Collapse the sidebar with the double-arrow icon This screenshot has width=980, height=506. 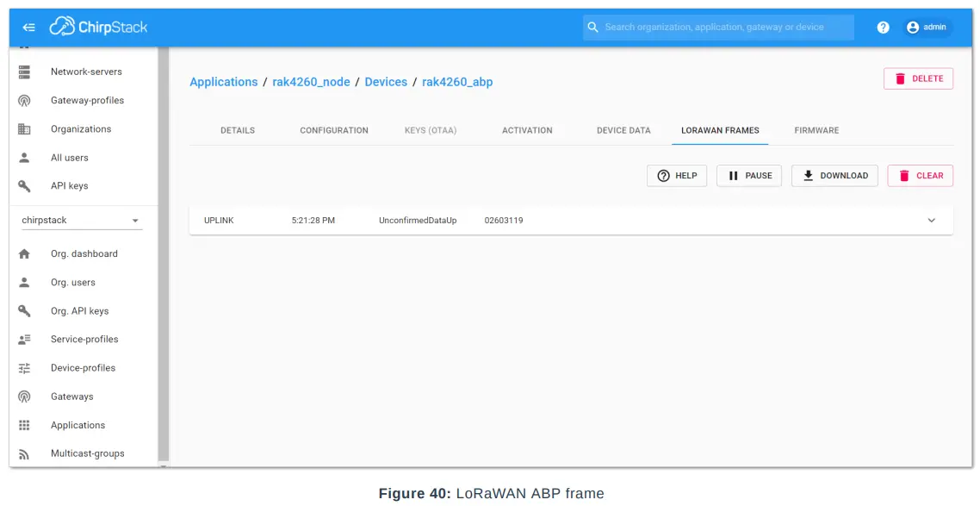[x=28, y=26]
